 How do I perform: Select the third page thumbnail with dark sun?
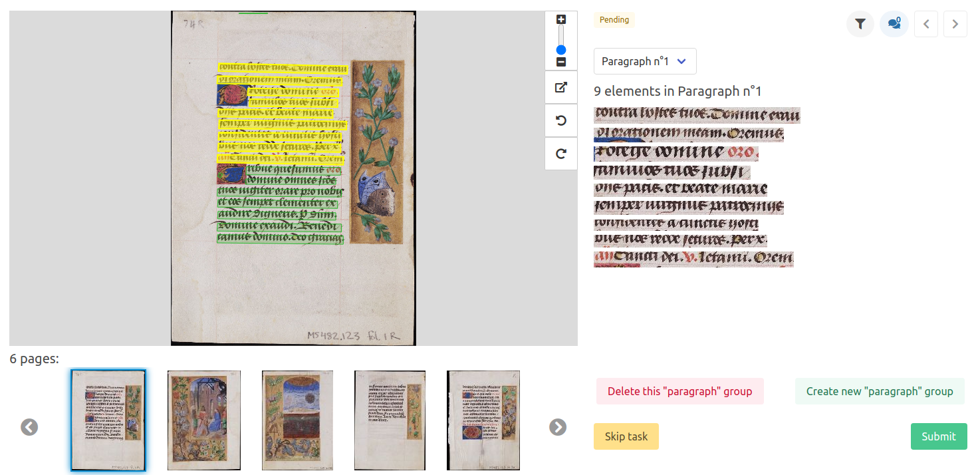point(297,420)
